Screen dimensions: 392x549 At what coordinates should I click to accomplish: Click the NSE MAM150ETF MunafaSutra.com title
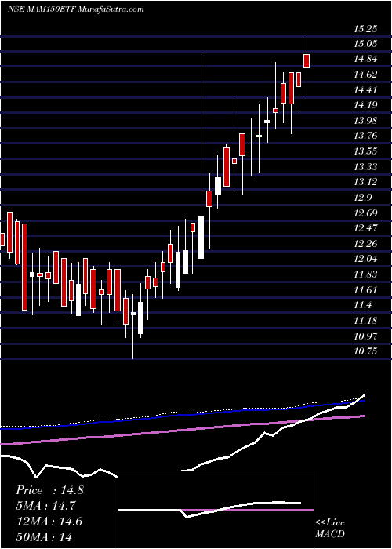75,9
